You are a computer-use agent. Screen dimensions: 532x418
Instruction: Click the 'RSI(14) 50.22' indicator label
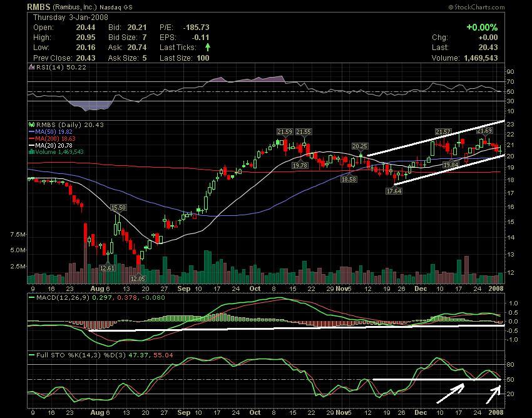tap(61, 67)
